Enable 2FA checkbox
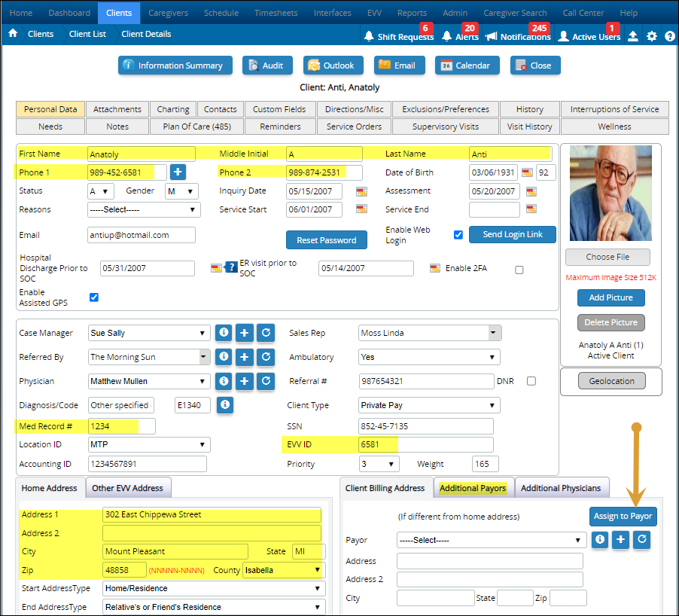The image size is (679, 616). 519,270
